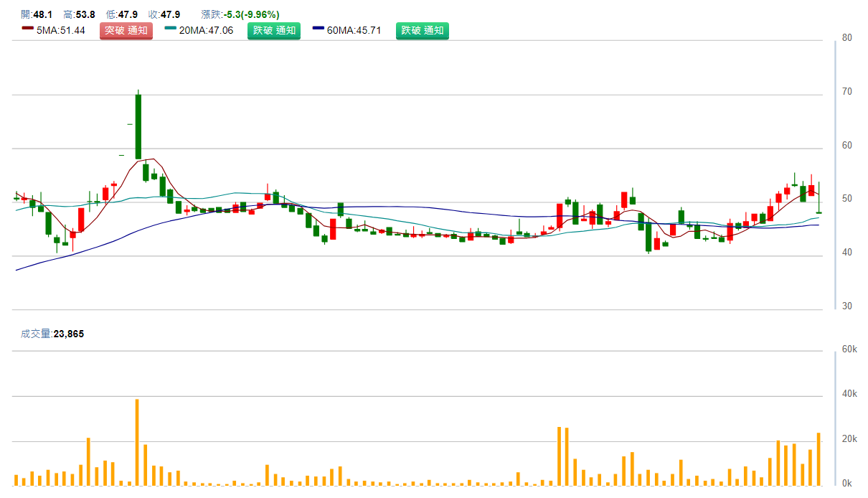The height and width of the screenshot is (498, 868).
Task: Click the 漲跌 -5.3(-9.96%) change value
Action: coord(240,14)
